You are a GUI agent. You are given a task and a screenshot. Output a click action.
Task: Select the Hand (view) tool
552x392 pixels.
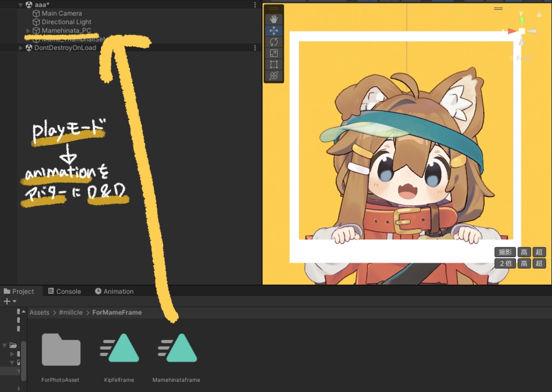click(273, 19)
